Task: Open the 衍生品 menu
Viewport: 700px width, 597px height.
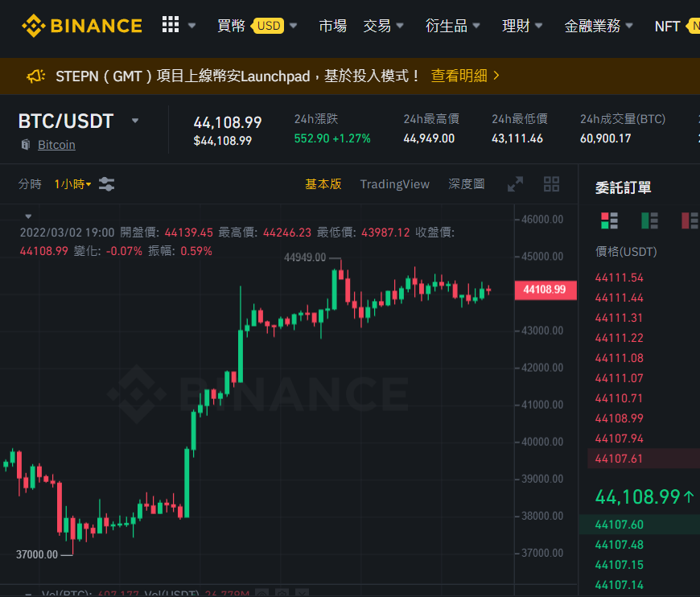Action: point(452,26)
